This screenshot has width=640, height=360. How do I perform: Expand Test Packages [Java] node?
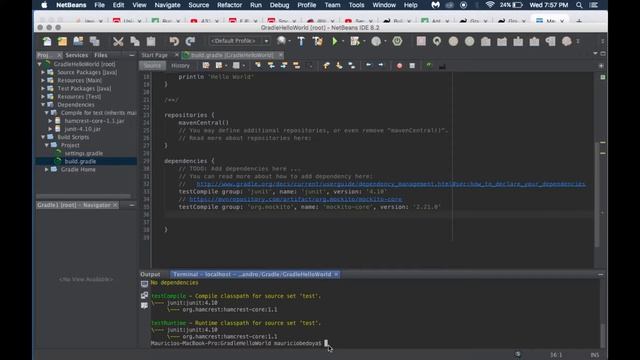click(x=43, y=89)
